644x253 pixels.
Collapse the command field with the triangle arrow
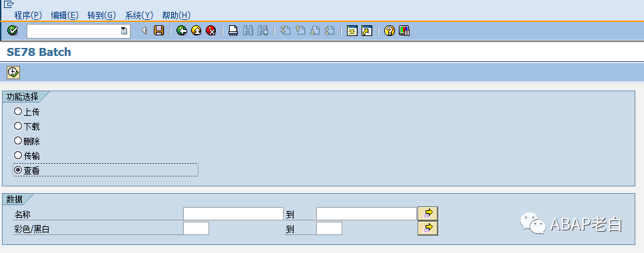(x=144, y=31)
